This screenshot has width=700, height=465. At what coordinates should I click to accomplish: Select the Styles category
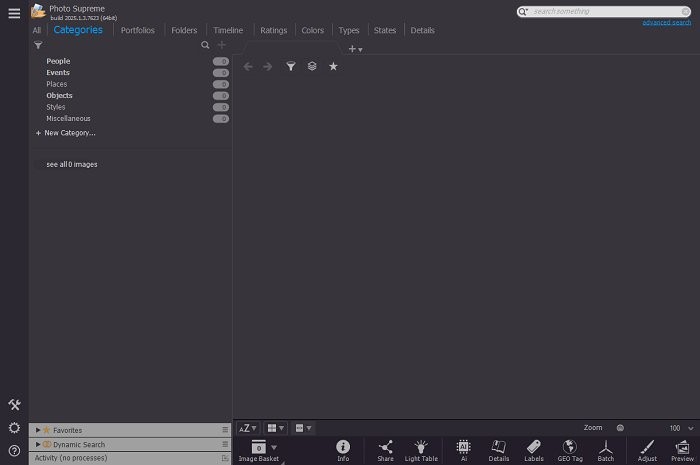(56, 107)
